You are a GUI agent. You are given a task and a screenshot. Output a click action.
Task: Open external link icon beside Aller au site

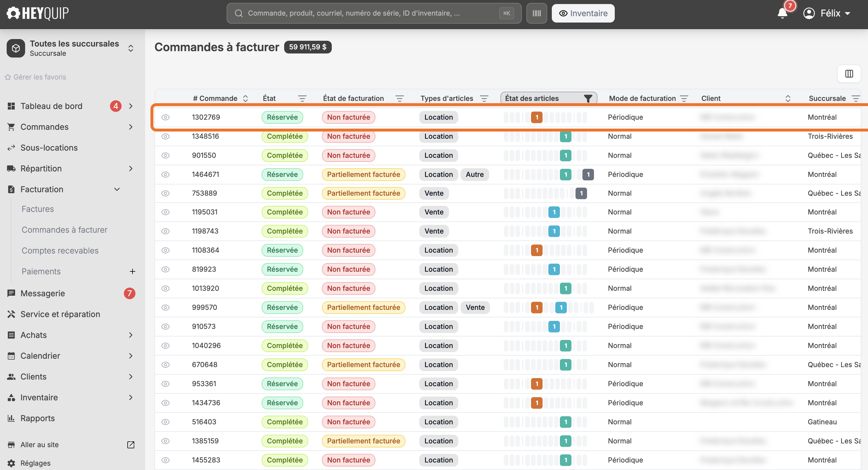tap(131, 444)
